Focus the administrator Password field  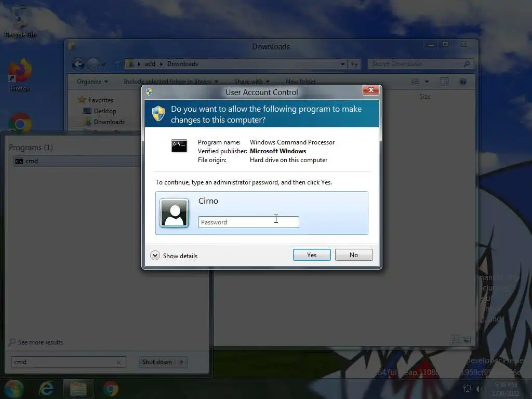(x=248, y=222)
